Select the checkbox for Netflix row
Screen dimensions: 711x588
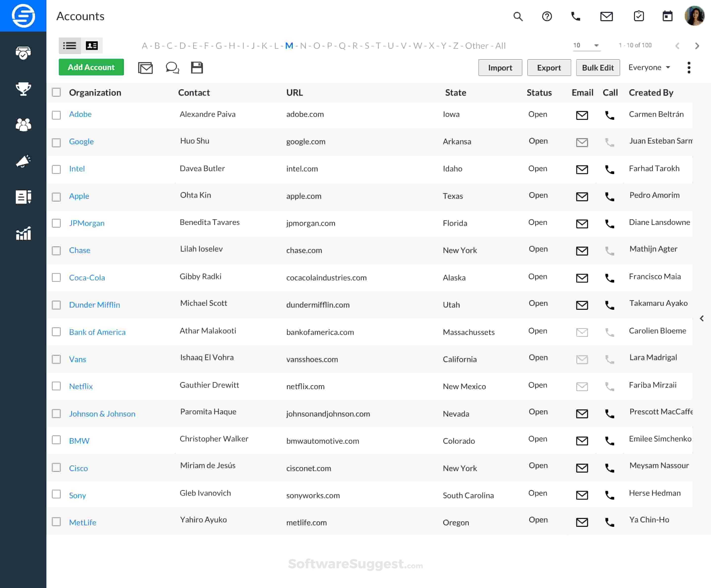[57, 386]
